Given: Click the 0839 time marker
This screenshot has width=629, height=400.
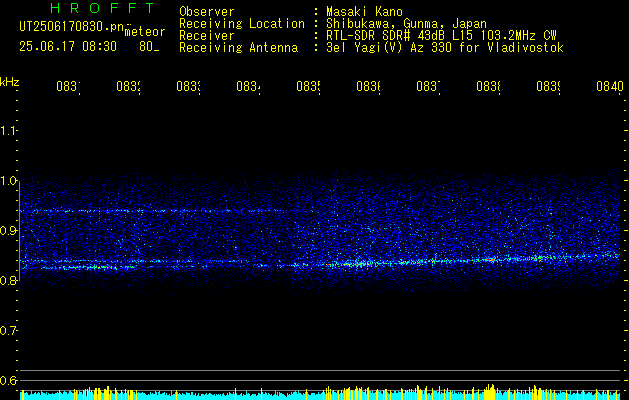Looking at the screenshot, I should [x=548, y=87].
